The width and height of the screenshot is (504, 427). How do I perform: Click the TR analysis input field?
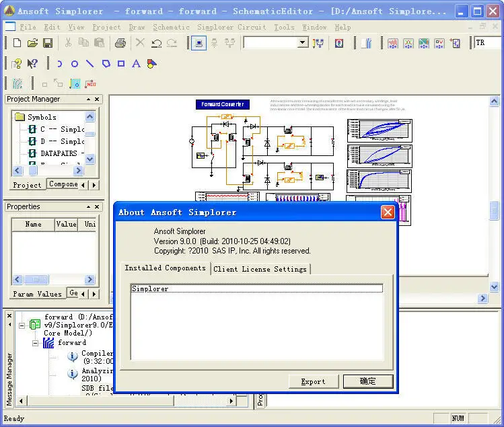point(488,42)
